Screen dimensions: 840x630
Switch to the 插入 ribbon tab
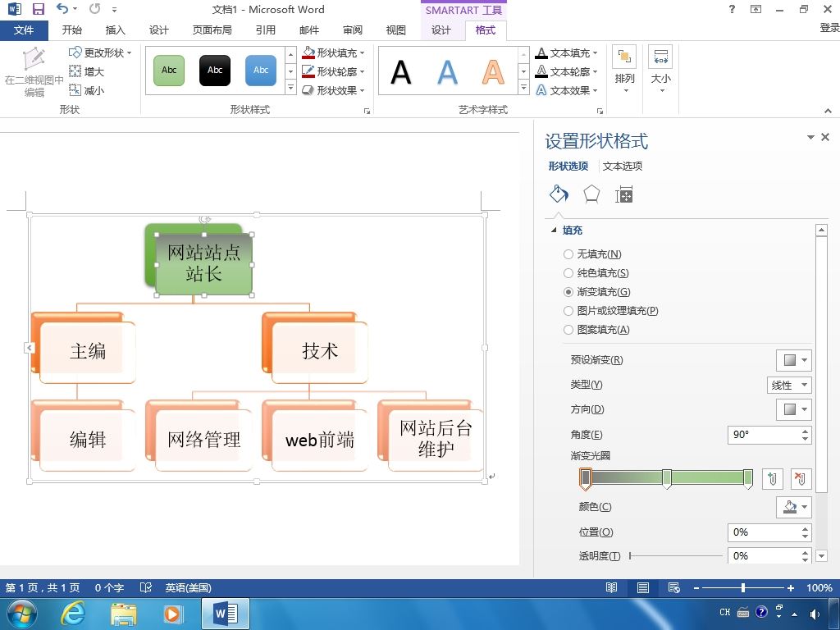[115, 30]
